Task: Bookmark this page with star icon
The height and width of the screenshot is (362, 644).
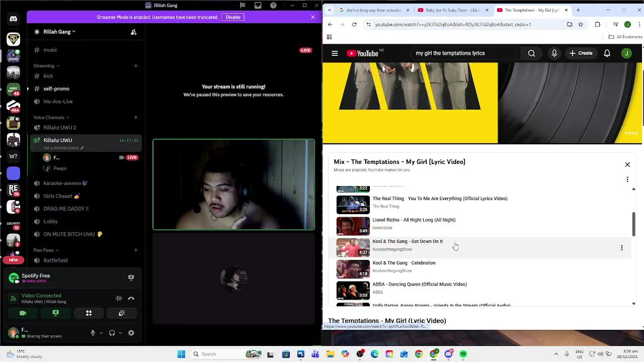Action: (581, 24)
